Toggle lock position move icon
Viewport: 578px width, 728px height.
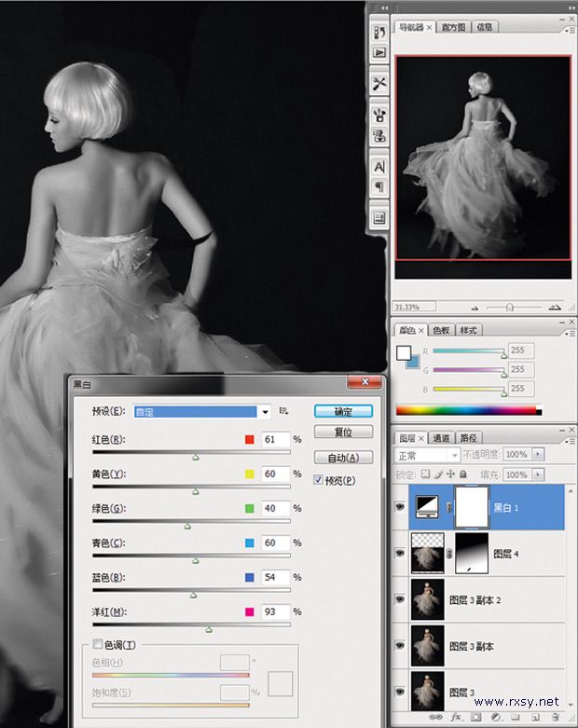(x=450, y=474)
